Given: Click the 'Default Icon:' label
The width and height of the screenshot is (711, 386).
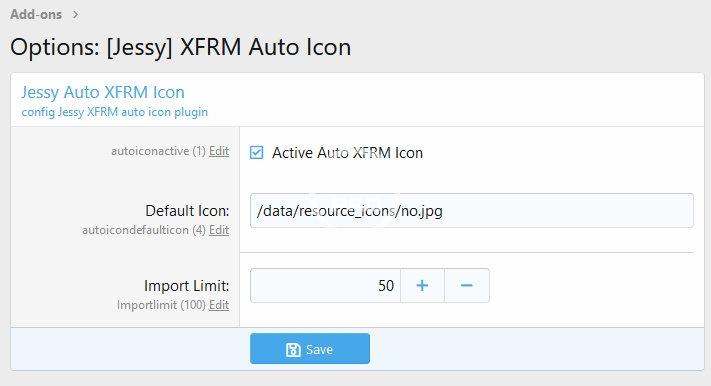Looking at the screenshot, I should pos(187,210).
